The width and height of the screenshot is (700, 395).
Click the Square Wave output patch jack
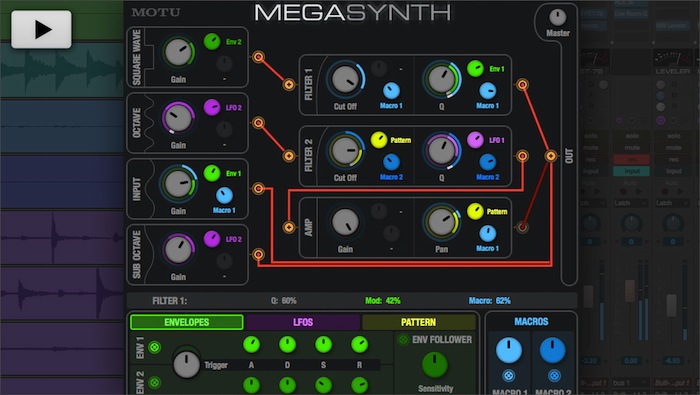tap(258, 57)
